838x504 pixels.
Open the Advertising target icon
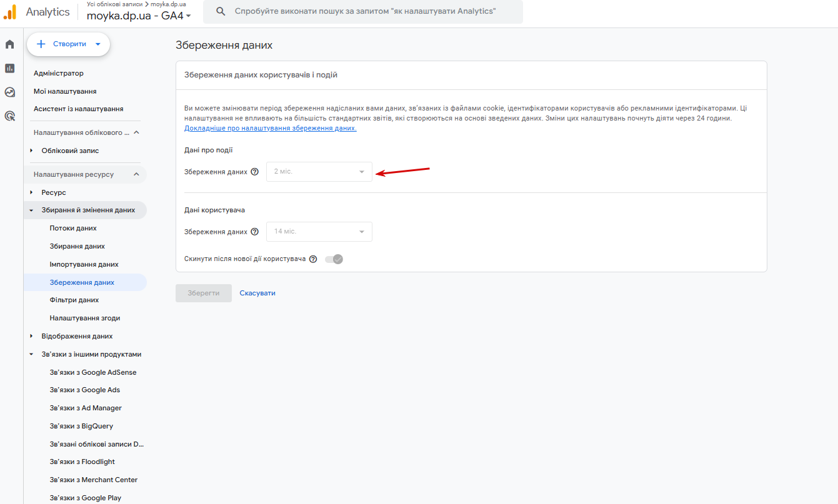point(10,116)
